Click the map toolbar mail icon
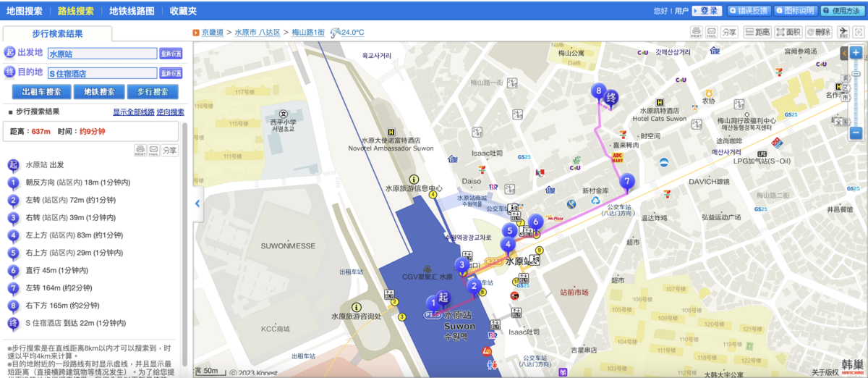This screenshot has height=378, width=868. (711, 33)
